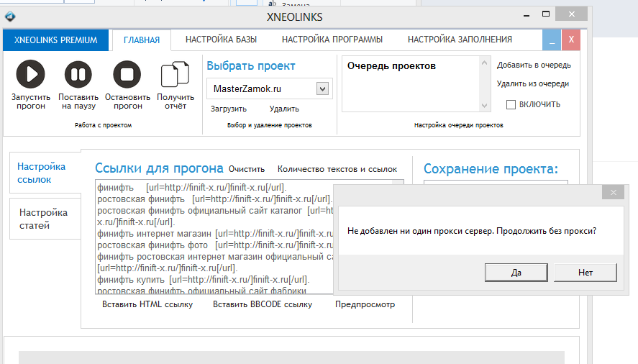Viewport: 638px width, 364px height.
Task: Click Вставить HTML ссылку
Action: click(x=147, y=304)
